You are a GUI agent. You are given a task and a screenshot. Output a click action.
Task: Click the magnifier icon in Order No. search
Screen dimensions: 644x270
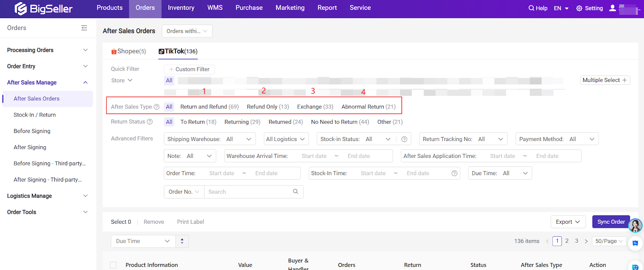295,192
